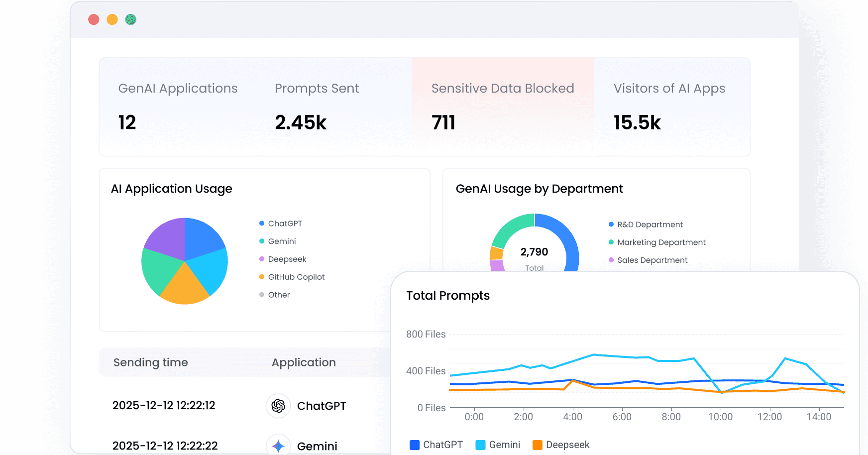Click the 4:00 time axis label
The width and height of the screenshot is (868, 455).
coord(572,417)
